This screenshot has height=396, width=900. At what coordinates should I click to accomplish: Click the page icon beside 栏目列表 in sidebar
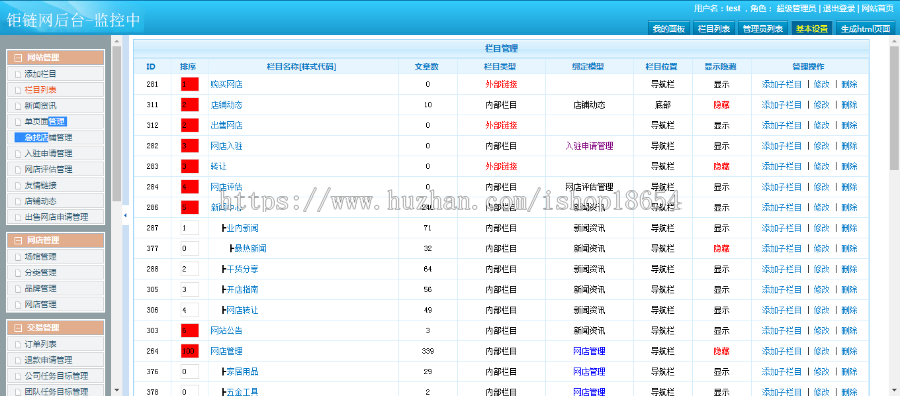point(18,90)
